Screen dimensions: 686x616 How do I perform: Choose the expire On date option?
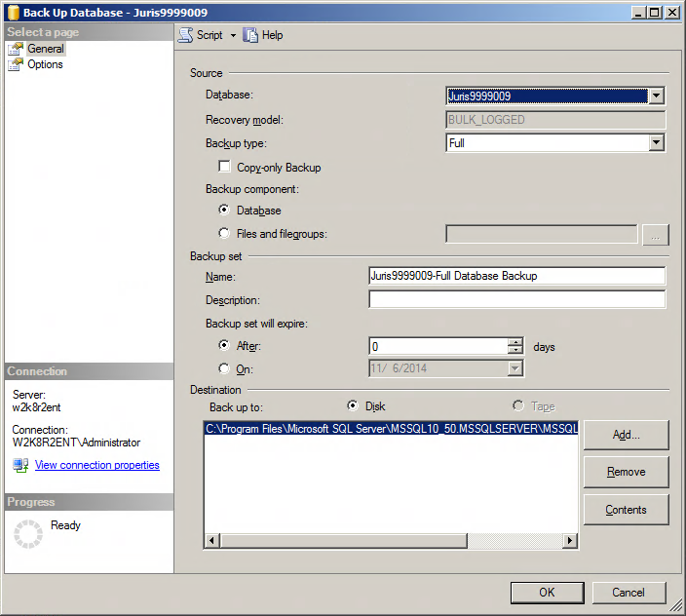click(225, 368)
